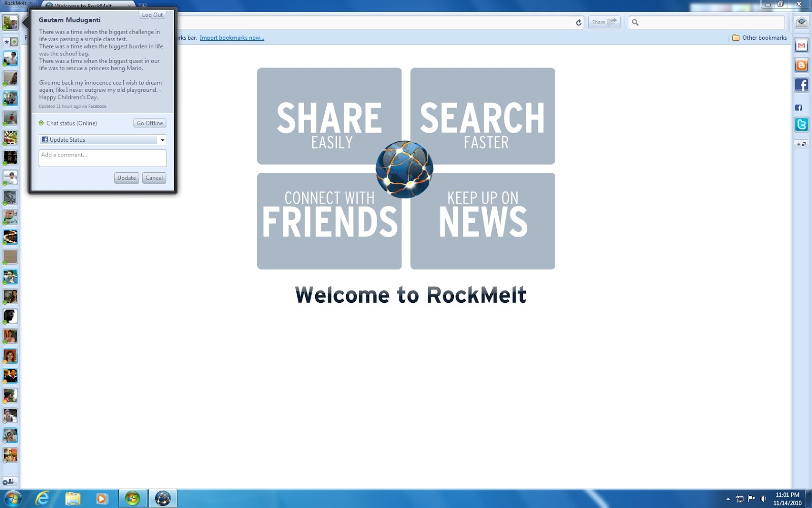Open Windows Explorer from the taskbar

[x=73, y=498]
